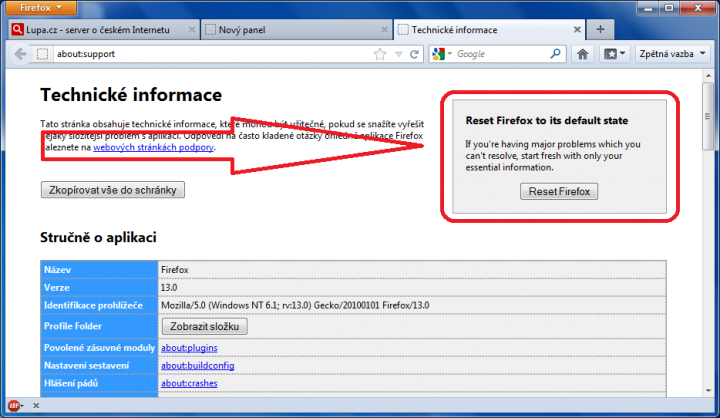Click the Název row header

[99, 270]
